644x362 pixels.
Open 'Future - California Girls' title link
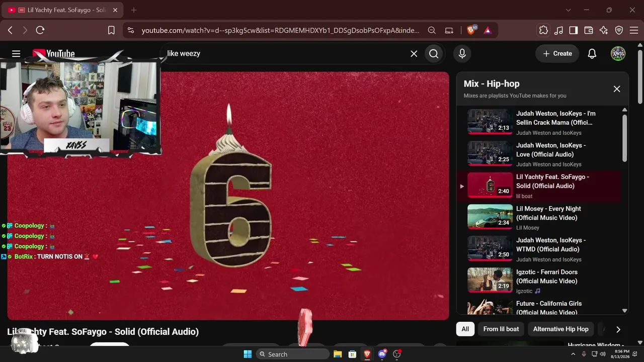549,308
